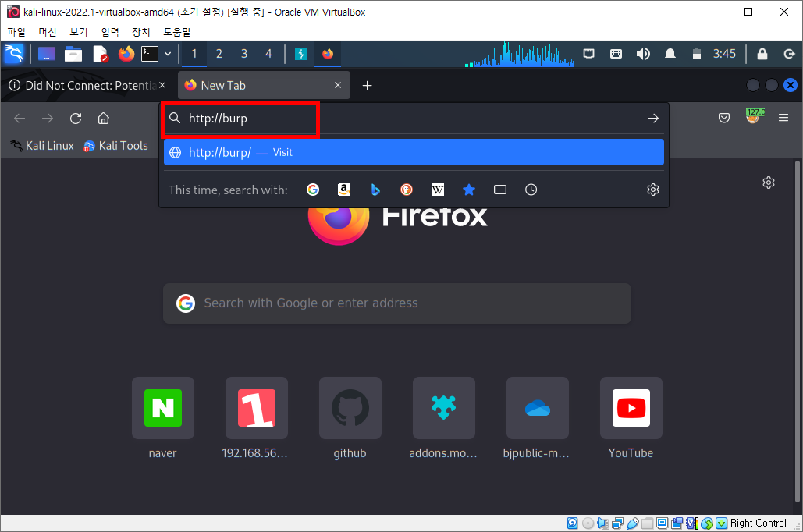Open volume control tray icon
Screen dimensions: 803x532
pyautogui.click(x=643, y=54)
